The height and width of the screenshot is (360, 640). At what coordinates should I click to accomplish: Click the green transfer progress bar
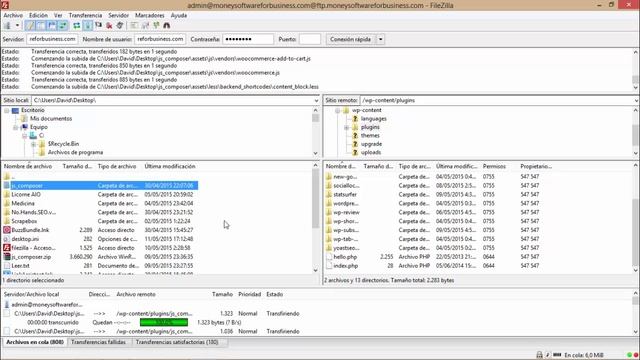tap(164, 322)
